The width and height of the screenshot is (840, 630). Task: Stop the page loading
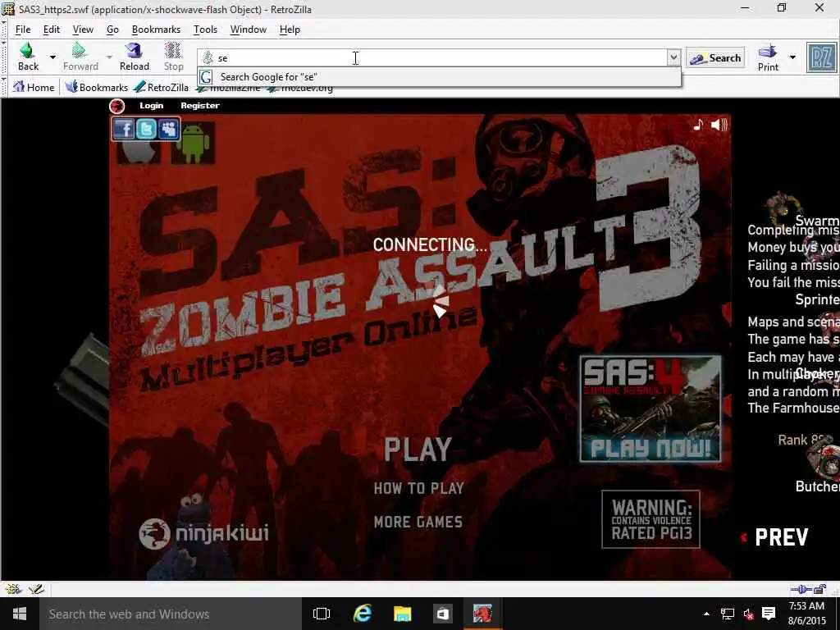coord(173,57)
